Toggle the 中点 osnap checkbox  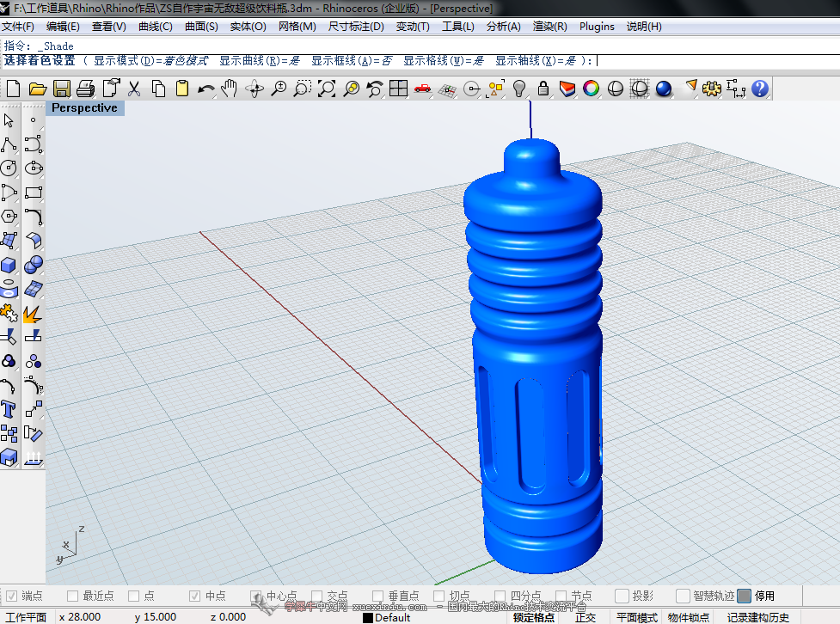(195, 596)
